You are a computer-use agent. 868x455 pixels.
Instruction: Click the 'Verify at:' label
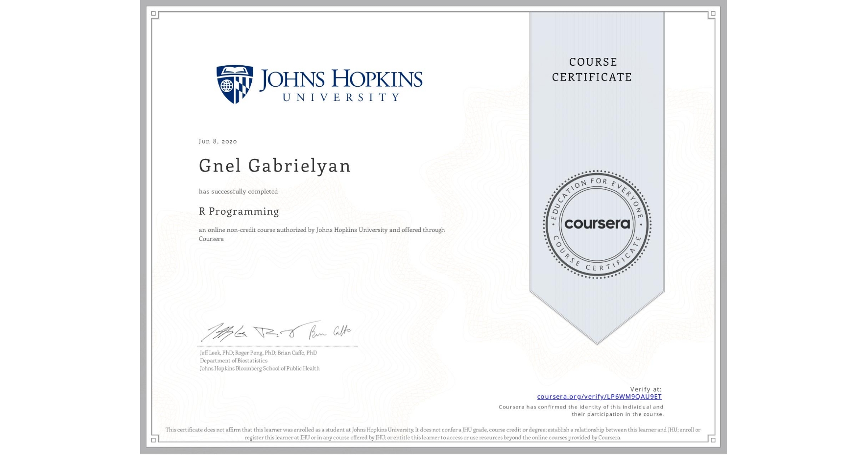click(x=646, y=389)
